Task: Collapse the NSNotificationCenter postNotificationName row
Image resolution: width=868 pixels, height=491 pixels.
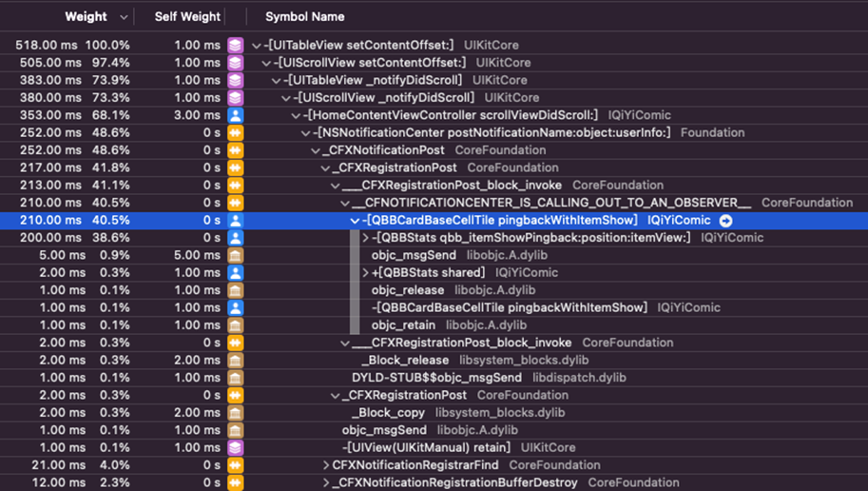Action: pos(305,133)
